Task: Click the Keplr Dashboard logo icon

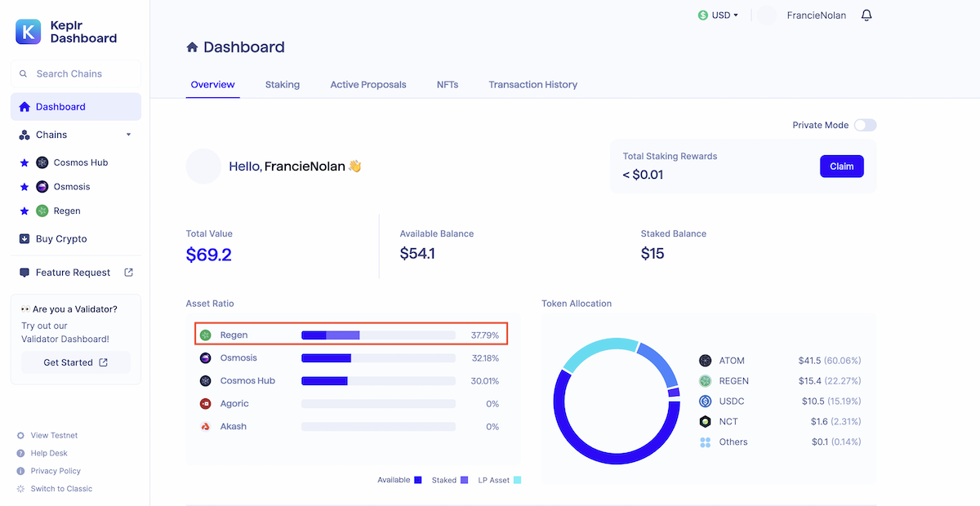Action: (x=29, y=32)
